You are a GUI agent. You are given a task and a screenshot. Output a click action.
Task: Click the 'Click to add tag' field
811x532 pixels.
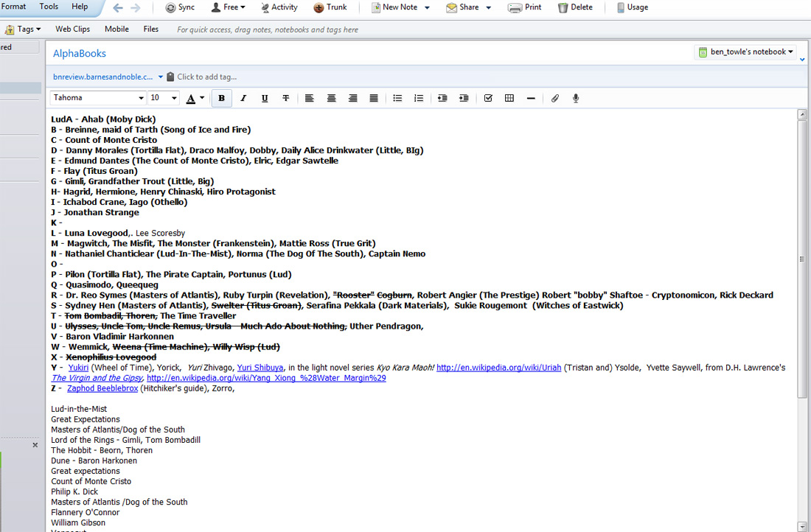pyautogui.click(x=206, y=77)
